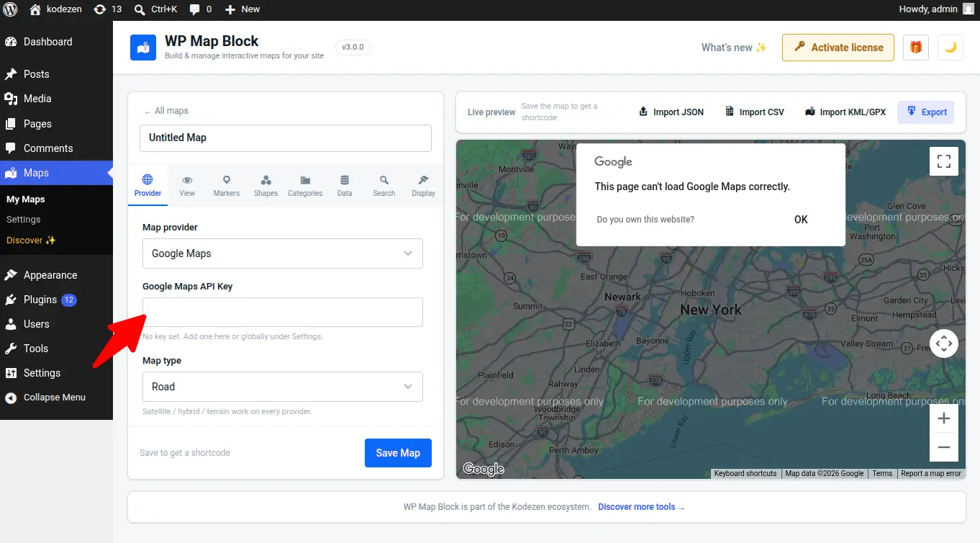Open the New content menu
Viewport: 980px width, 543px height.
(x=242, y=9)
